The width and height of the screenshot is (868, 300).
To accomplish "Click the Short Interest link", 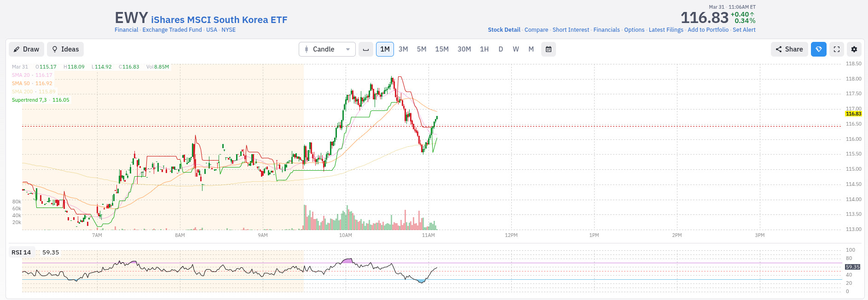I will pos(571,30).
